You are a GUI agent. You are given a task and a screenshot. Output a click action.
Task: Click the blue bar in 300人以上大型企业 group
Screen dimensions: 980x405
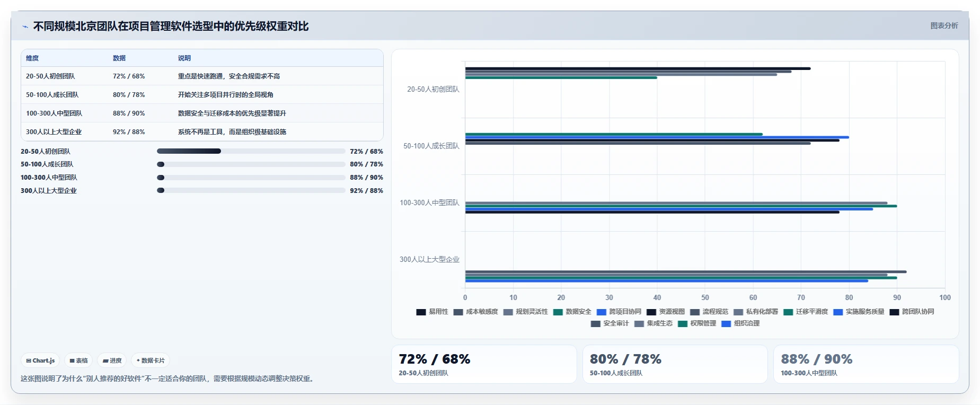pyautogui.click(x=667, y=281)
